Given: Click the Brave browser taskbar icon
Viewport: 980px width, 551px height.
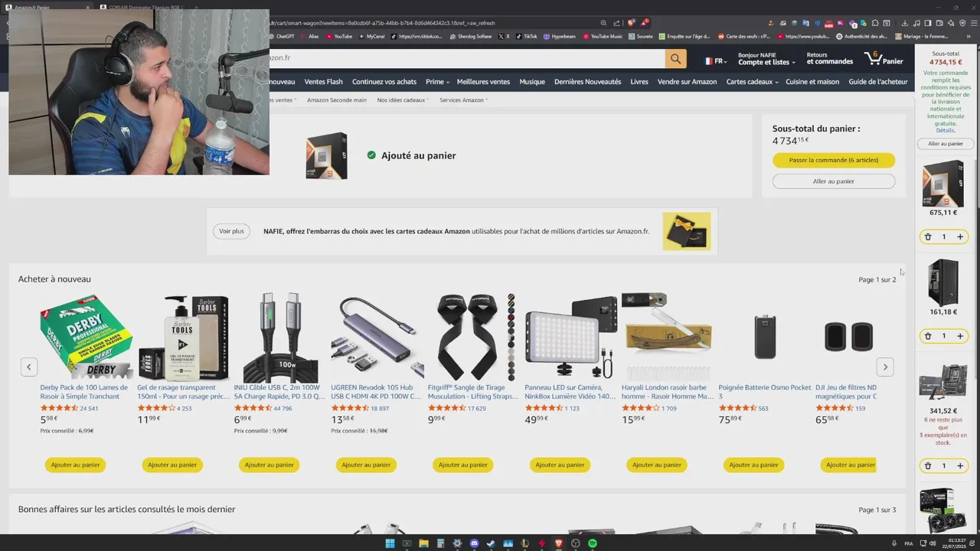Looking at the screenshot, I should pos(558,543).
